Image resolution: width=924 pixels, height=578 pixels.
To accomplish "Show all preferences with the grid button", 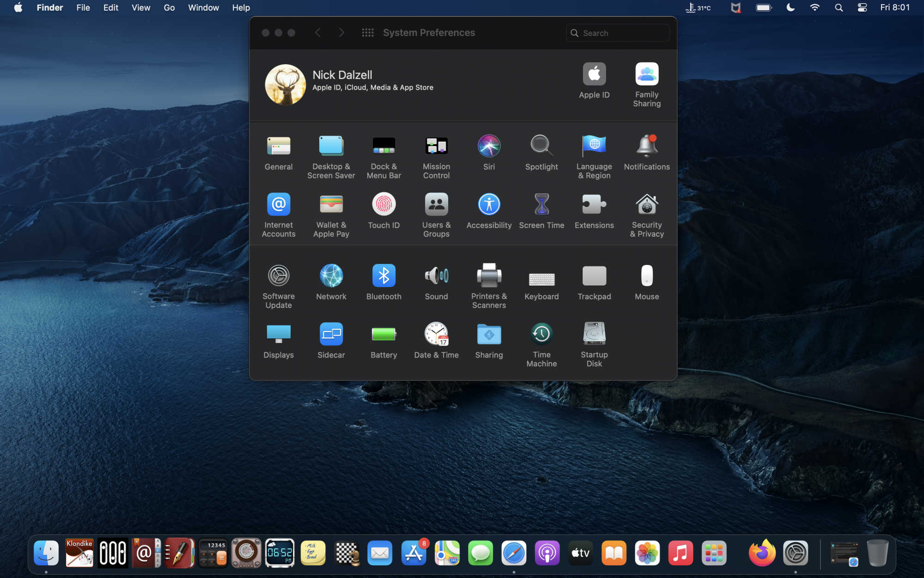I will [x=368, y=32].
